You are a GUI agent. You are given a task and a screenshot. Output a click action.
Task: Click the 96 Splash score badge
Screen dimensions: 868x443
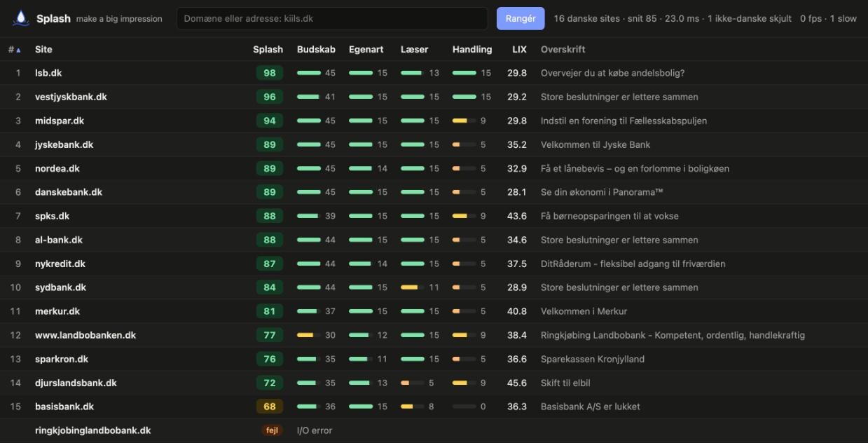[270, 97]
